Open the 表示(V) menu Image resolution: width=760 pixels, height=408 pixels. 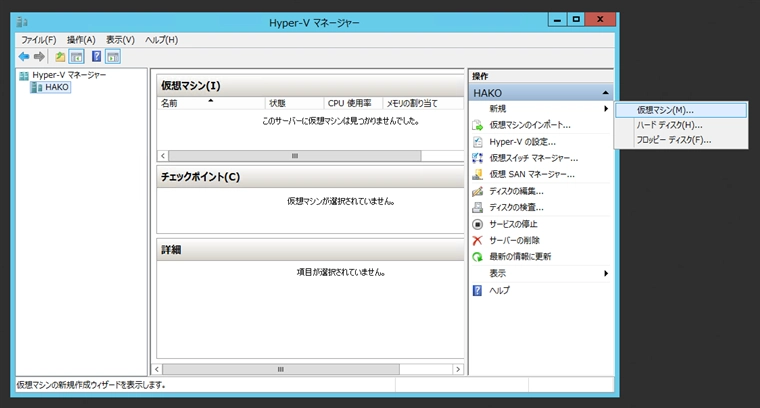pos(120,40)
